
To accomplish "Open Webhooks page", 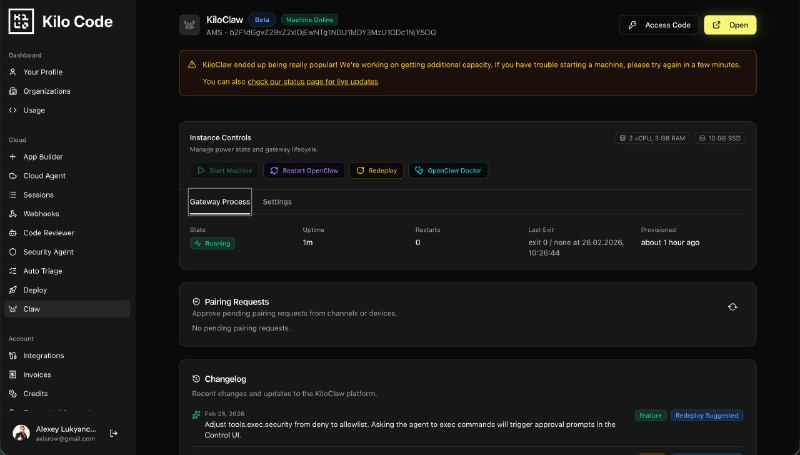I will (41, 214).
